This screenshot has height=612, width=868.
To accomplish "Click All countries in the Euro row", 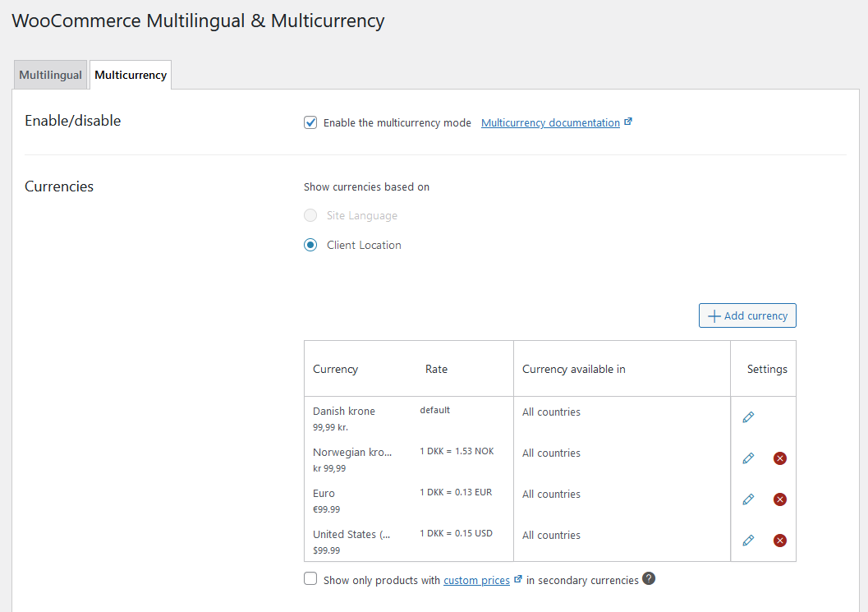I will coord(551,494).
